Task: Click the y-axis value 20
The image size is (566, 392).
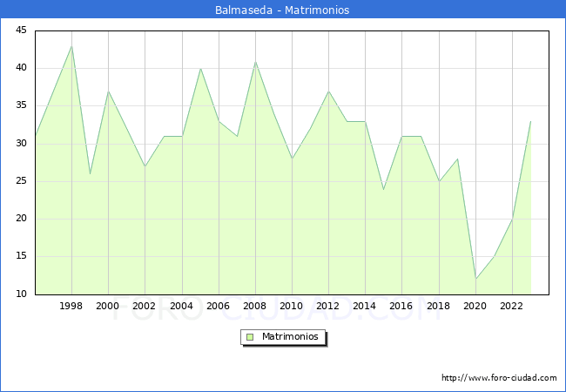Action: (x=21, y=219)
